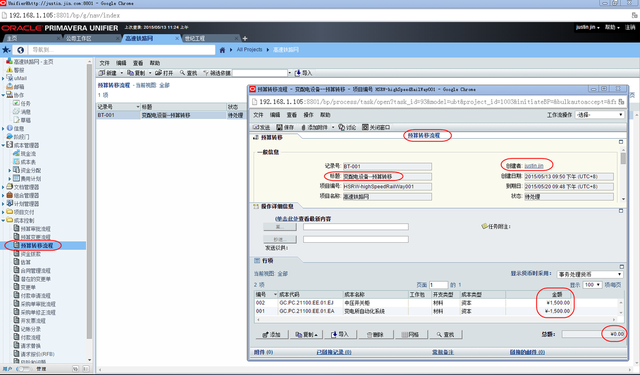
Task: Click 删除 delete line item button
Action: click(376, 334)
